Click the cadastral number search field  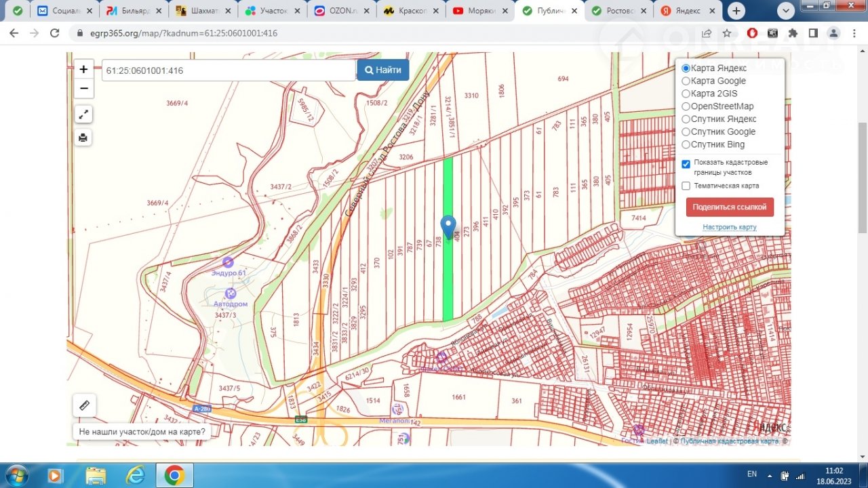tap(229, 70)
